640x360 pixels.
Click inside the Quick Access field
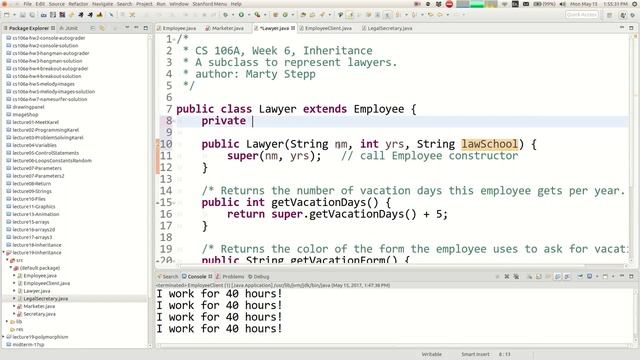point(582,15)
